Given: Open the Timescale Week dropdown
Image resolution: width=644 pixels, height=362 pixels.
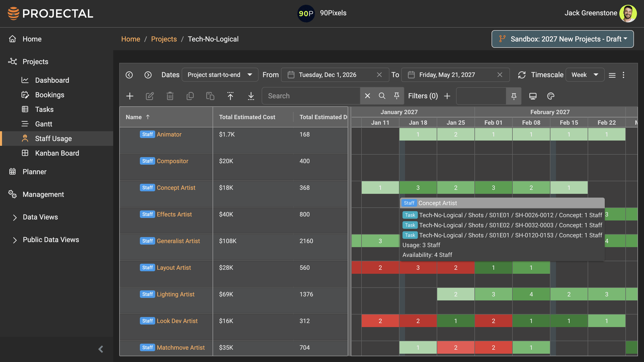Looking at the screenshot, I should click(x=585, y=75).
